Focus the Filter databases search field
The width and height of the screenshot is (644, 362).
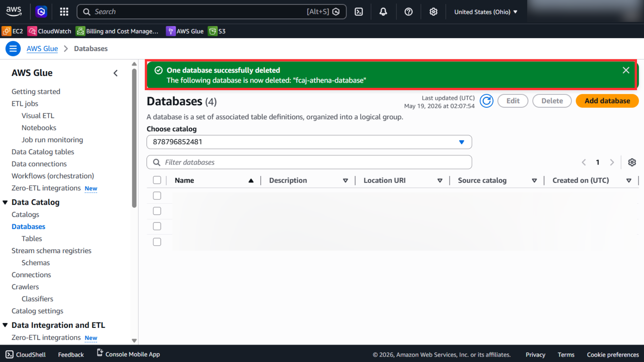pos(309,162)
